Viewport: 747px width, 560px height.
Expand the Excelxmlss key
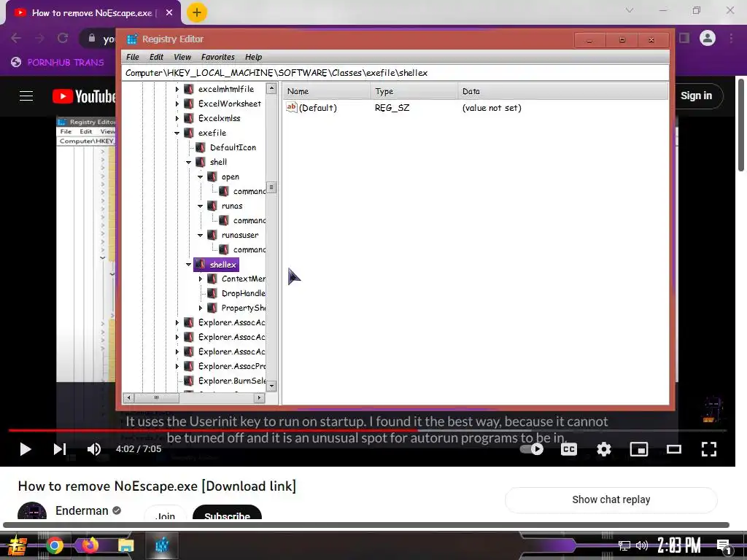click(177, 118)
